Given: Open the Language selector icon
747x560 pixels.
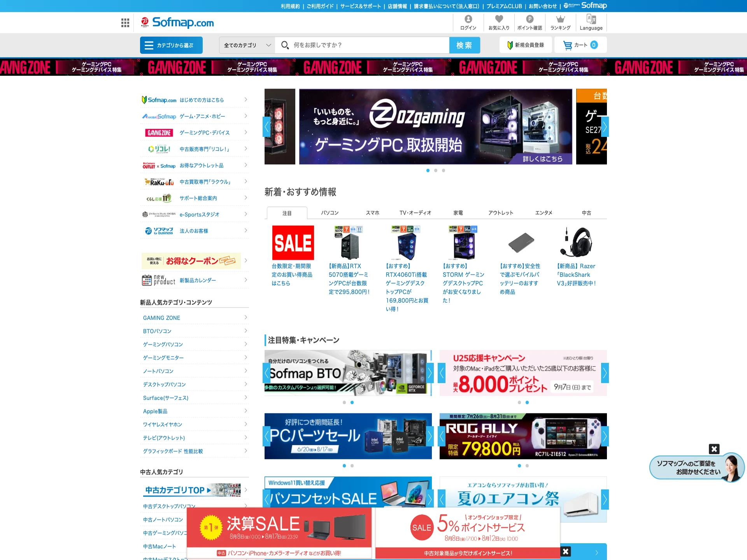Looking at the screenshot, I should coord(591,23).
